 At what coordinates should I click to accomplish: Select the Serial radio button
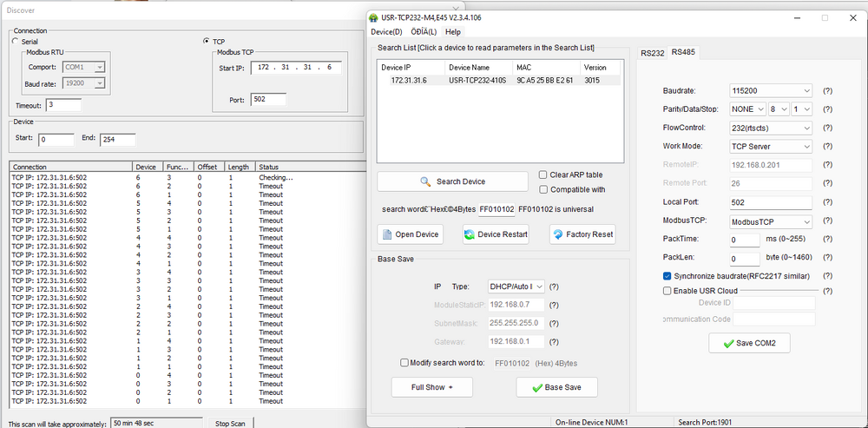(15, 41)
